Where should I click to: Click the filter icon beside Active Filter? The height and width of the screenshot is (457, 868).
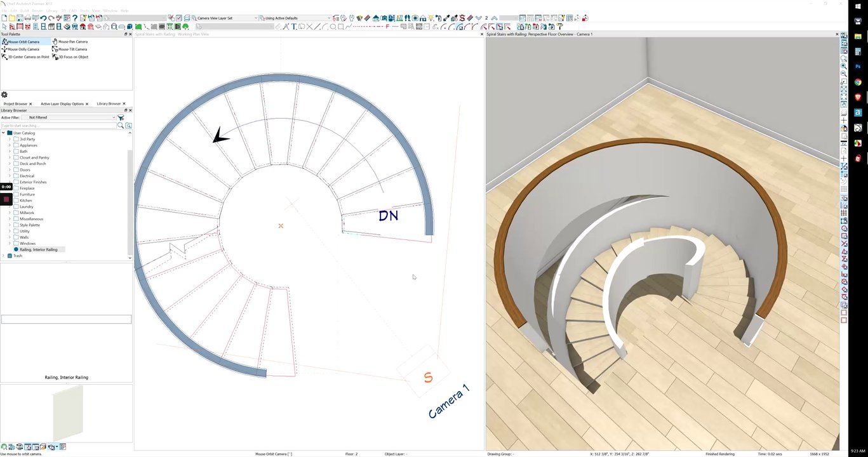point(121,117)
